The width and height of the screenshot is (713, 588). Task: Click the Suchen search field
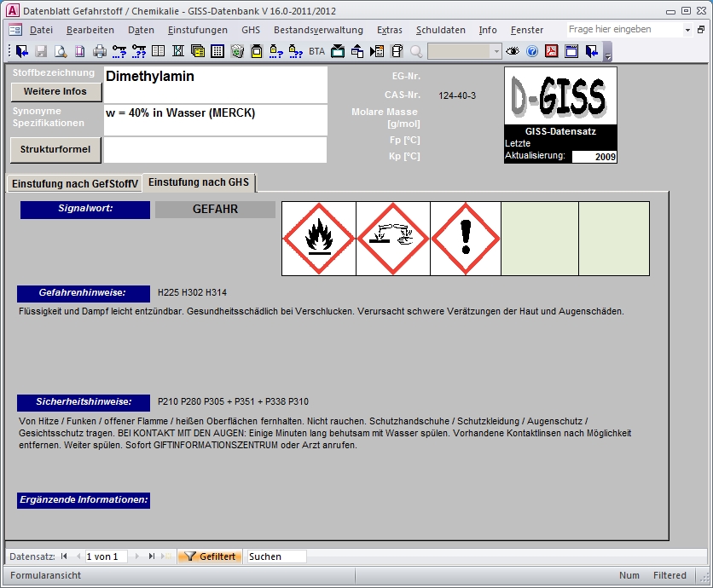[x=275, y=556]
